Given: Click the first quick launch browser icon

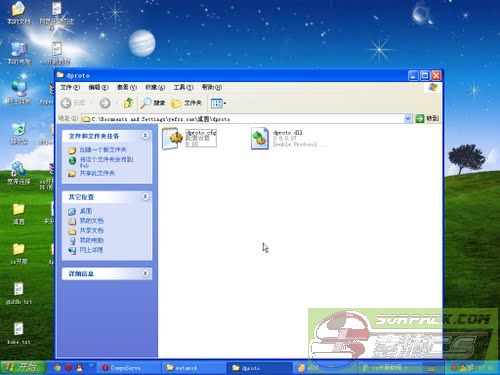Looking at the screenshot, I should click(x=57, y=368).
